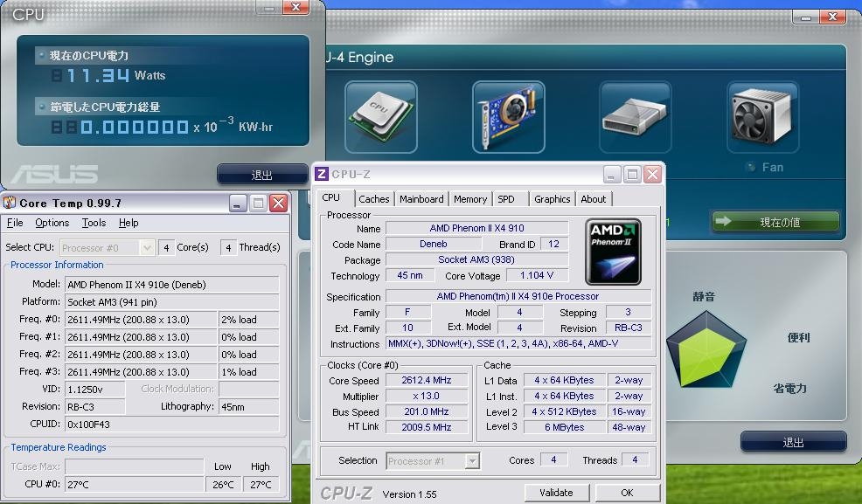Viewport: 862px width, 504px height.
Task: Switch to the Graphics tab
Action: coord(552,199)
